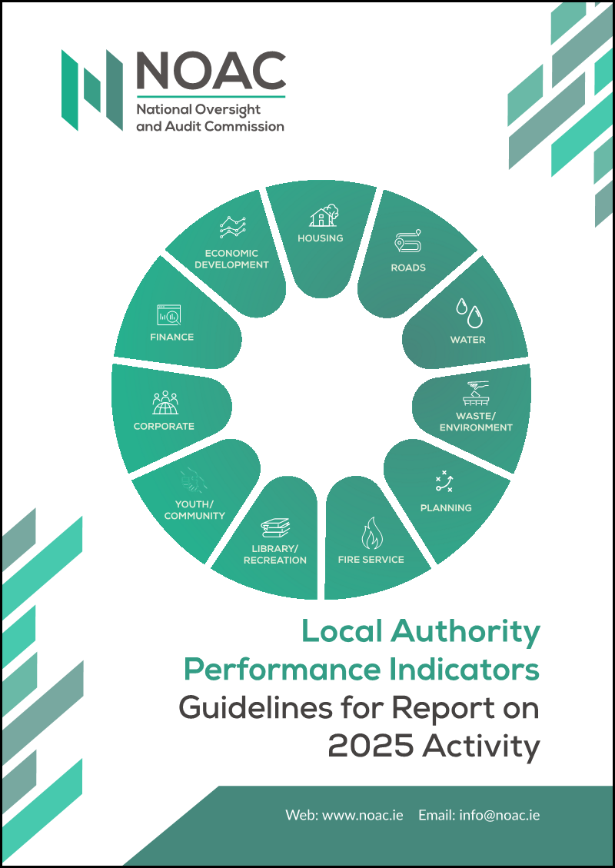The image size is (615, 868).
Task: Click the Housing house icon
Action: pos(324,215)
